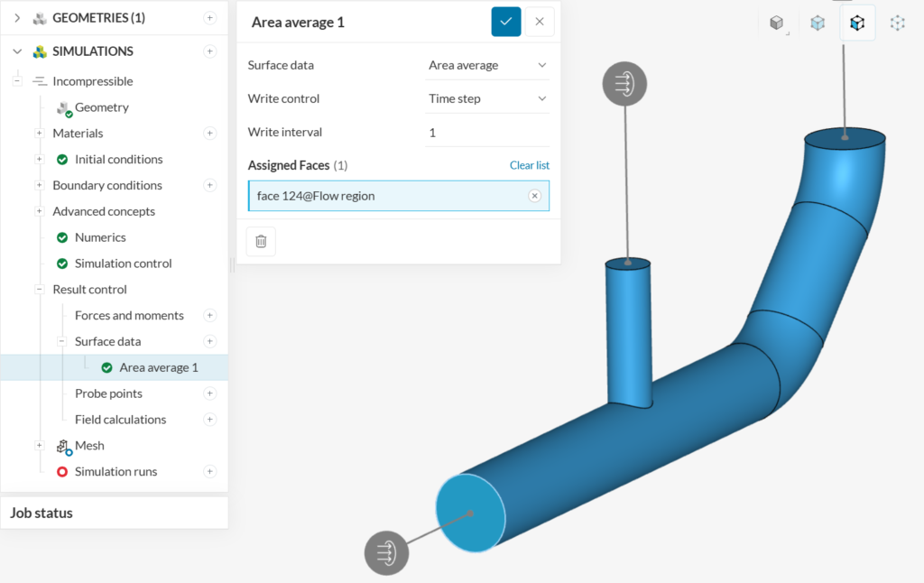The width and height of the screenshot is (924, 583).
Task: Delete Area average 1 using the trash icon
Action: click(261, 241)
